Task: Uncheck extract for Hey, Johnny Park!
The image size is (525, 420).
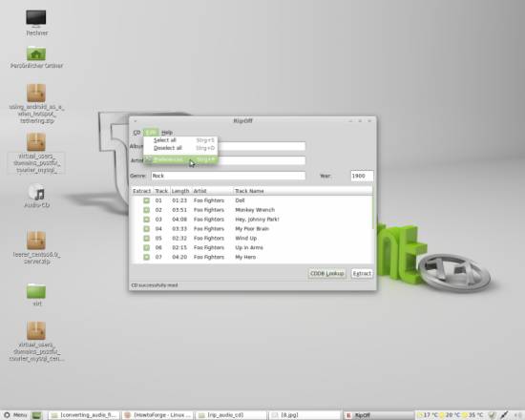Action: [146, 219]
